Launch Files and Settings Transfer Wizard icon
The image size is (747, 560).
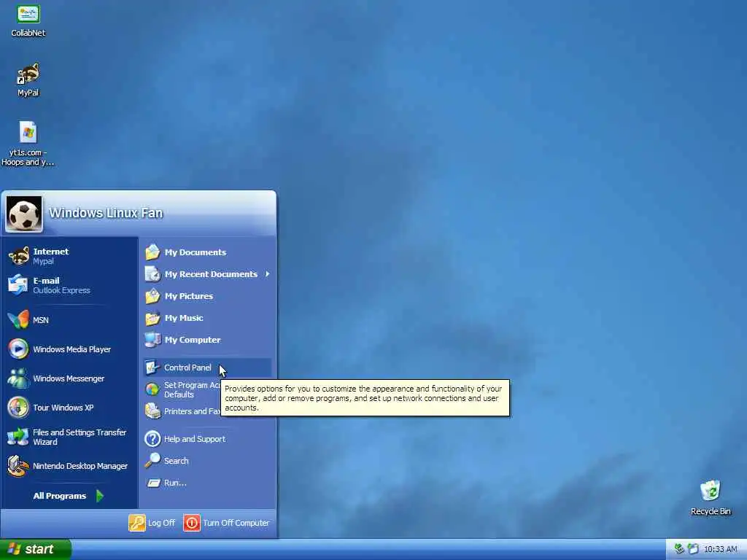point(18,437)
